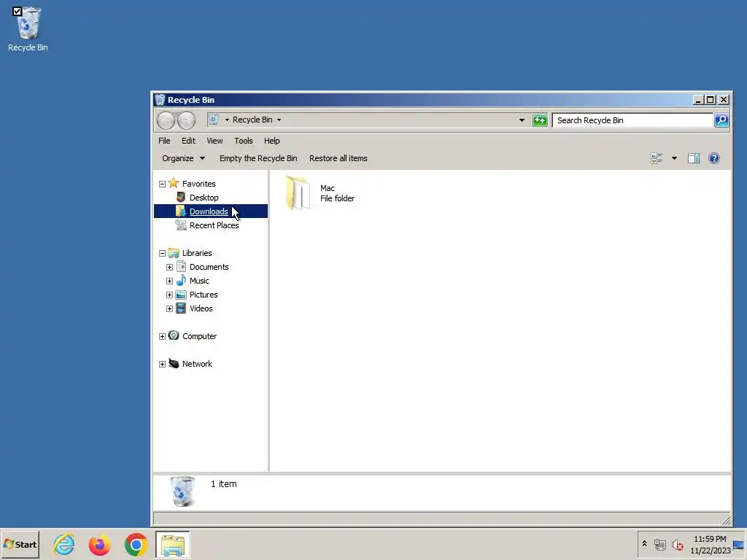Click the blue Help question mark icon
Screen dimensions: 747x560
click(x=713, y=158)
